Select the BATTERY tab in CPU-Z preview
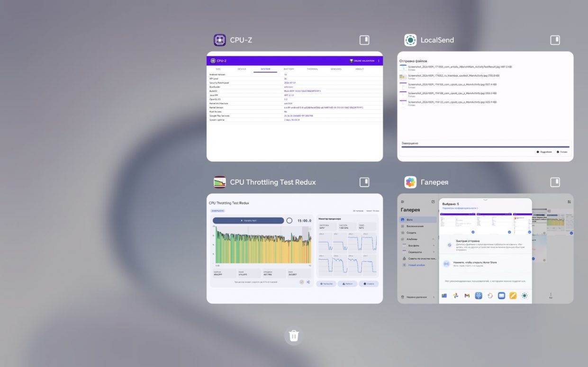This screenshot has height=367, width=588. (x=289, y=69)
